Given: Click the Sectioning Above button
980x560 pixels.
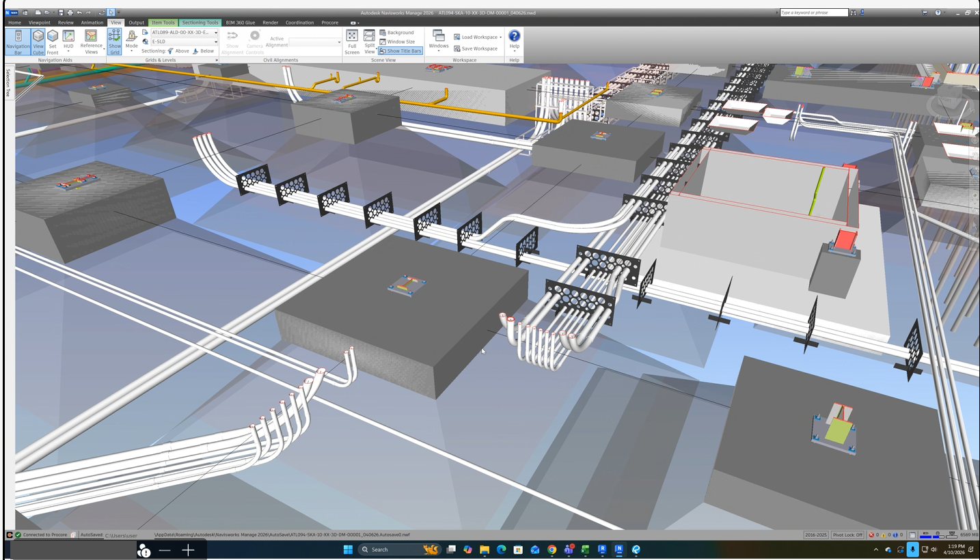Looking at the screenshot, I should tap(179, 51).
